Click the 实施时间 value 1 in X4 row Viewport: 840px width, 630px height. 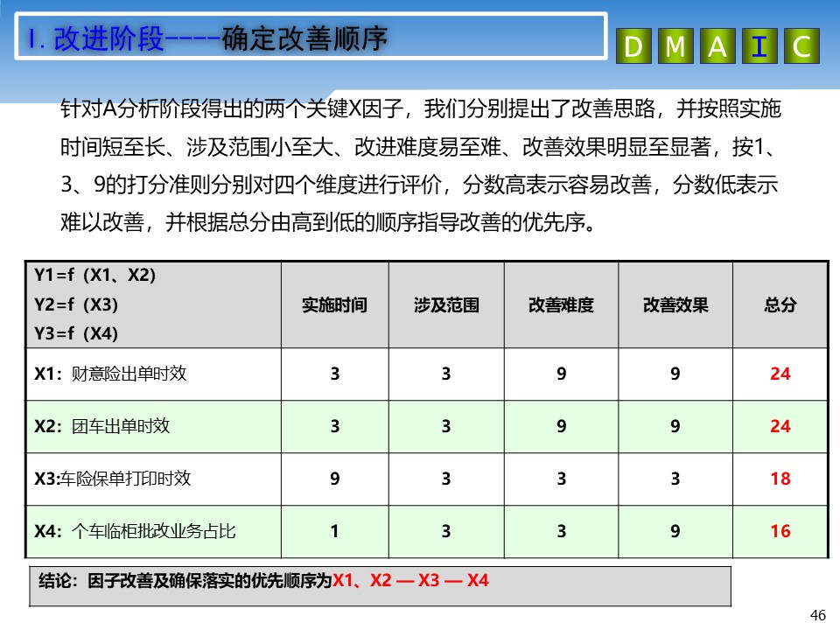(x=335, y=531)
